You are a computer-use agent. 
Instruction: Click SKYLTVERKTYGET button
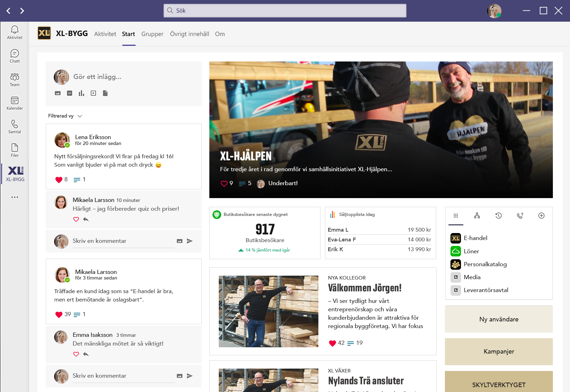coord(499,382)
